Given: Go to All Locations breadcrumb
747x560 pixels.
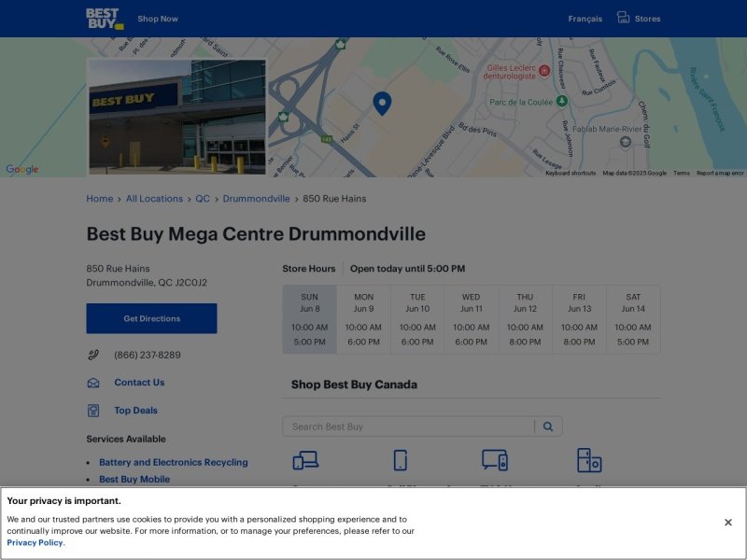Looking at the screenshot, I should pos(154,199).
